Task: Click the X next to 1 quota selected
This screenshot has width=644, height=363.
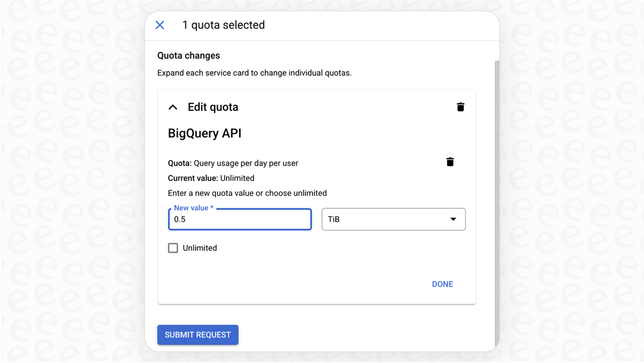Action: [x=160, y=25]
